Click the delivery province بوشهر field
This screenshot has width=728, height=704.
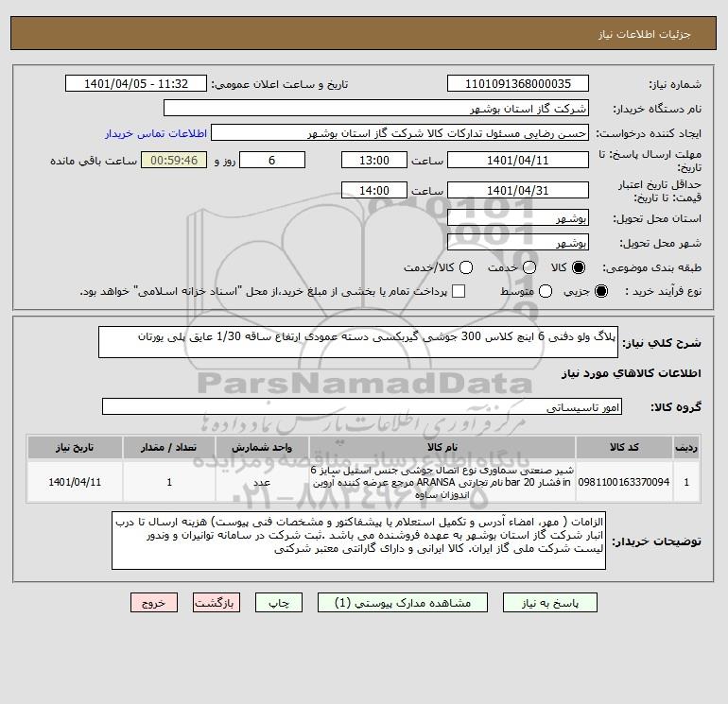point(518,218)
